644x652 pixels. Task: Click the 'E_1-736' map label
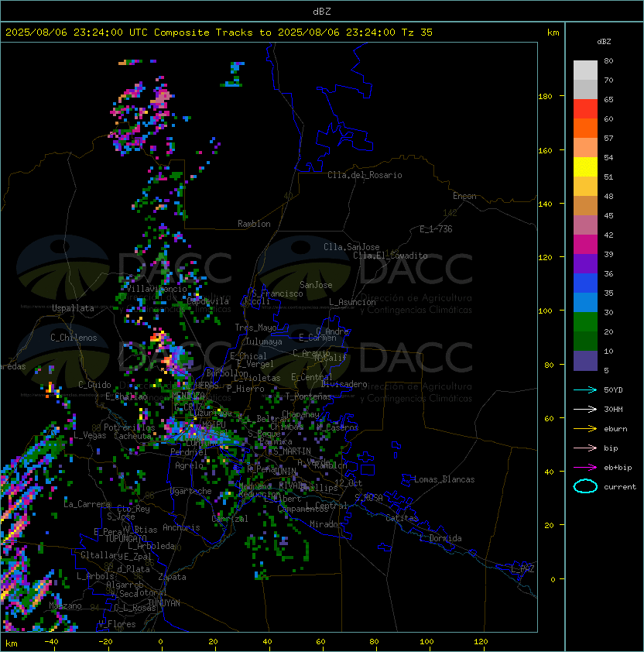pyautogui.click(x=436, y=229)
